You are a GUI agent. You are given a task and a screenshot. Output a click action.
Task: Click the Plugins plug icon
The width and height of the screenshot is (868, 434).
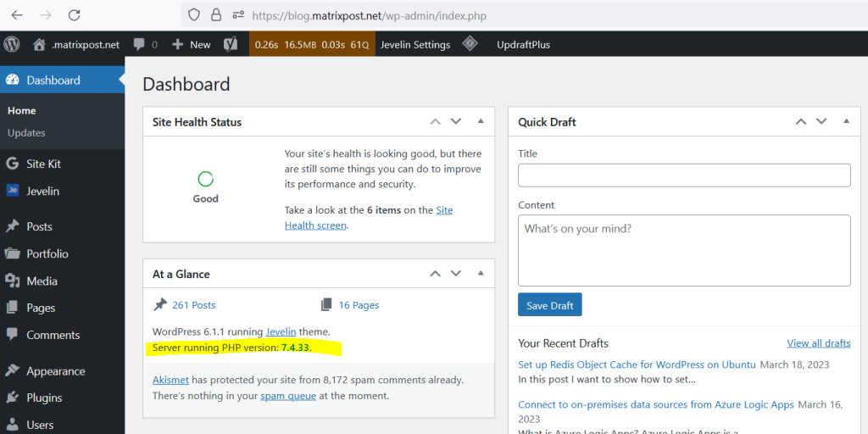(12, 398)
